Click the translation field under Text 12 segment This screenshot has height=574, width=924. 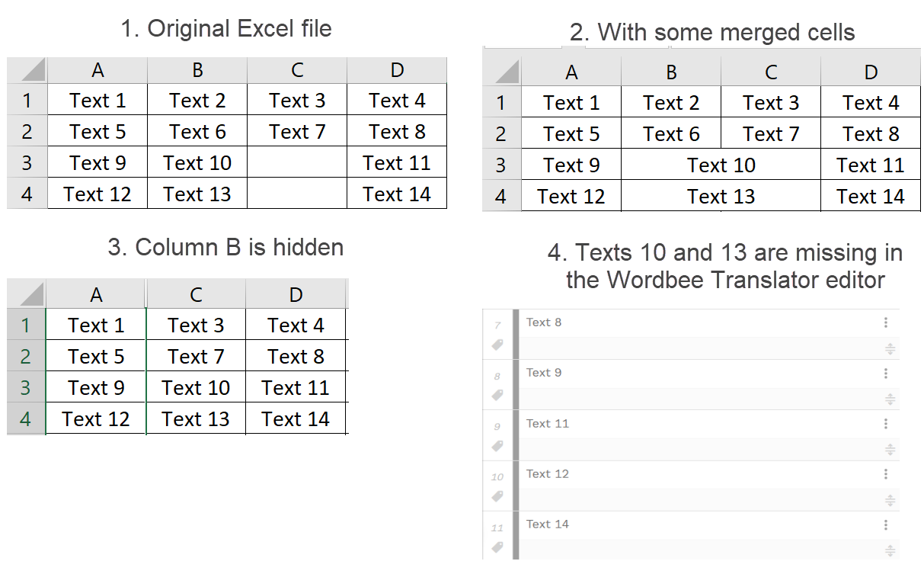pos(697,499)
